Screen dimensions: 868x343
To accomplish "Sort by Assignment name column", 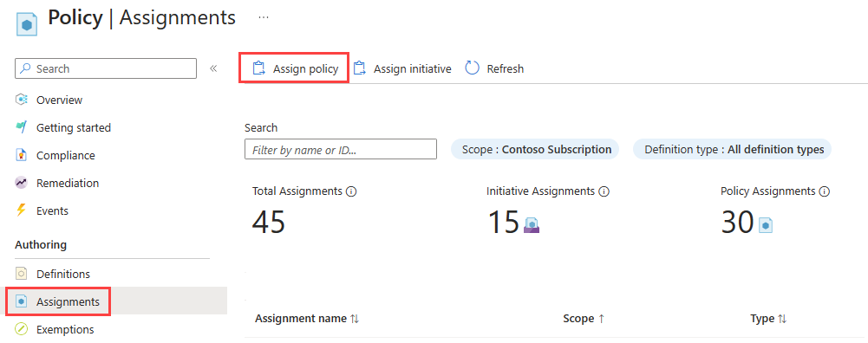I will (307, 319).
